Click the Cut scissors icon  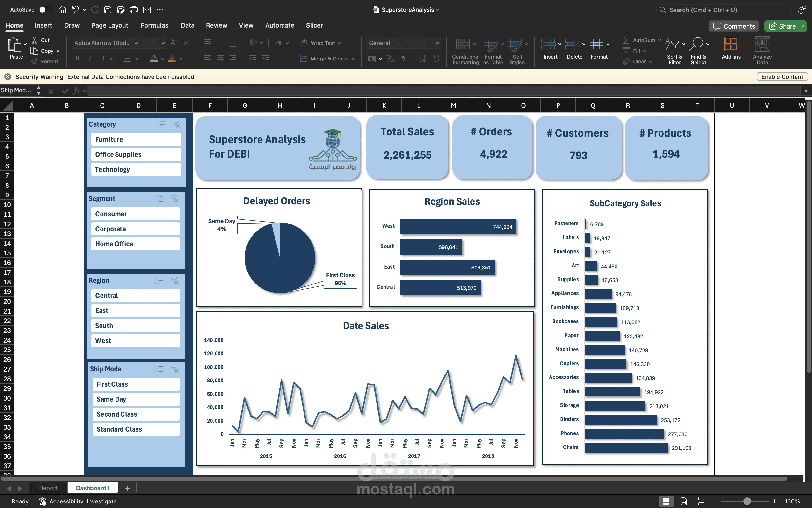click(35, 40)
